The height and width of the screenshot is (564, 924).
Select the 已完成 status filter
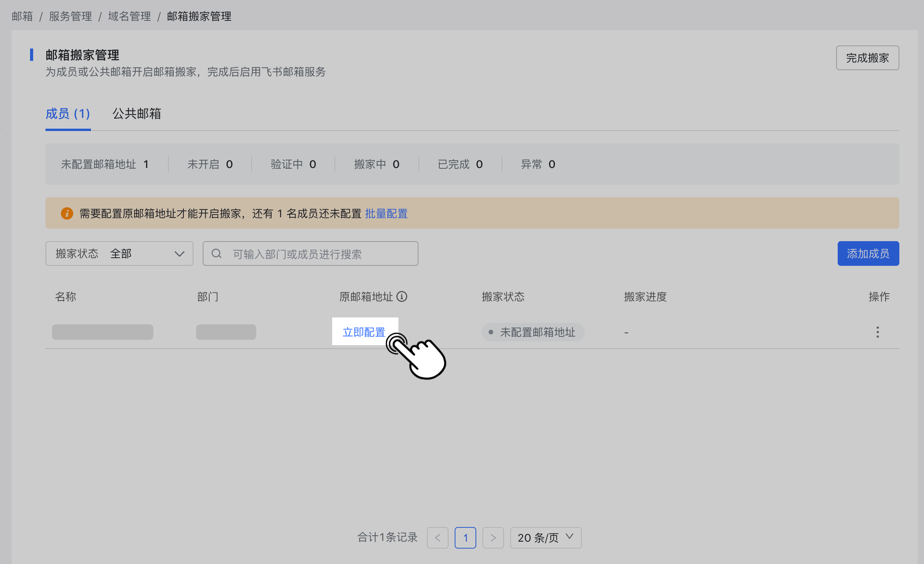460,164
